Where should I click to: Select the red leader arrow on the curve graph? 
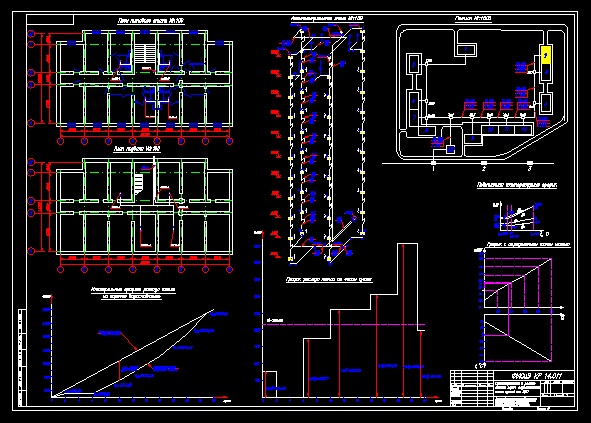point(129,341)
